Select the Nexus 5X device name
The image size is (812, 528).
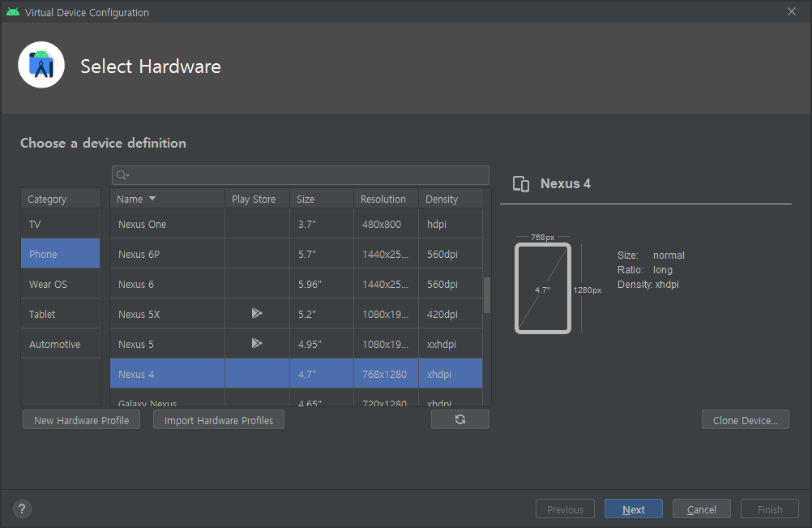tap(139, 314)
